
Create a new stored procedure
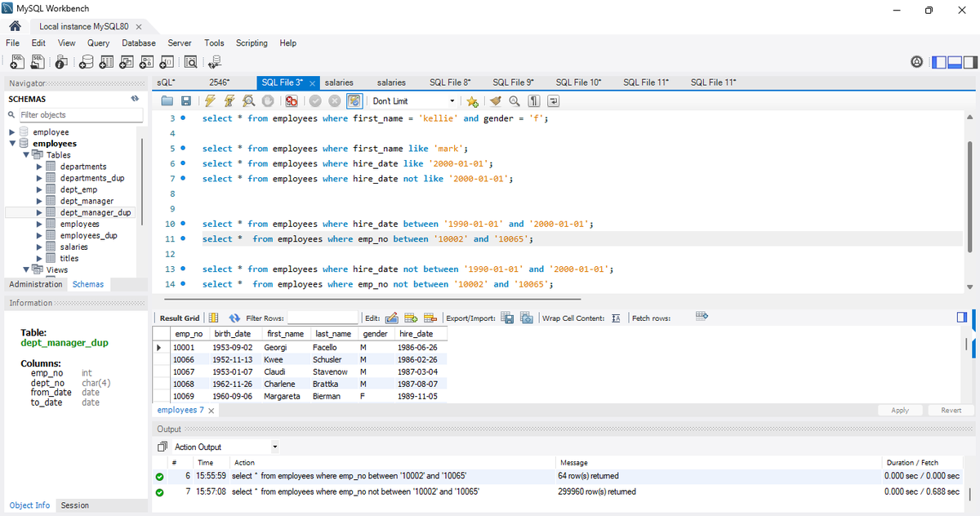coord(147,61)
